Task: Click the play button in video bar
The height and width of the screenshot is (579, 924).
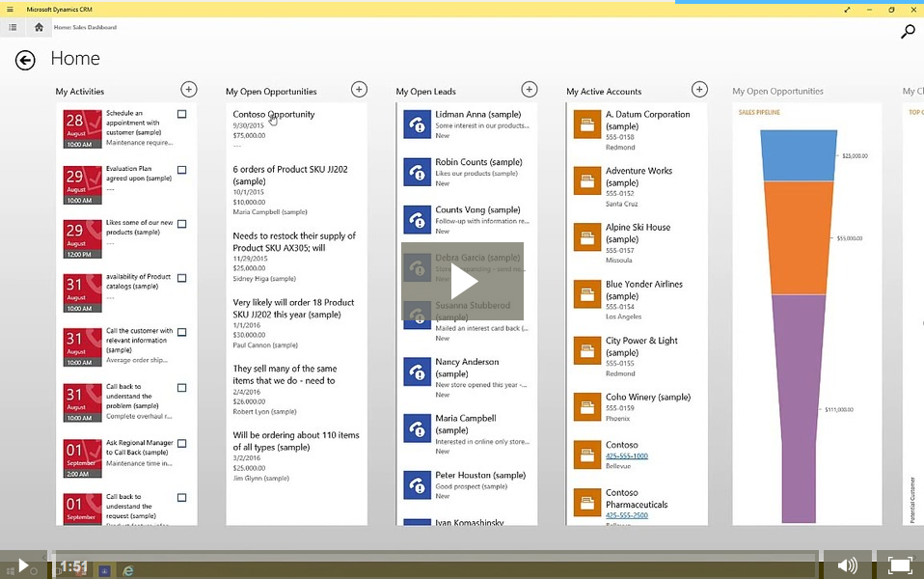Action: tap(23, 565)
